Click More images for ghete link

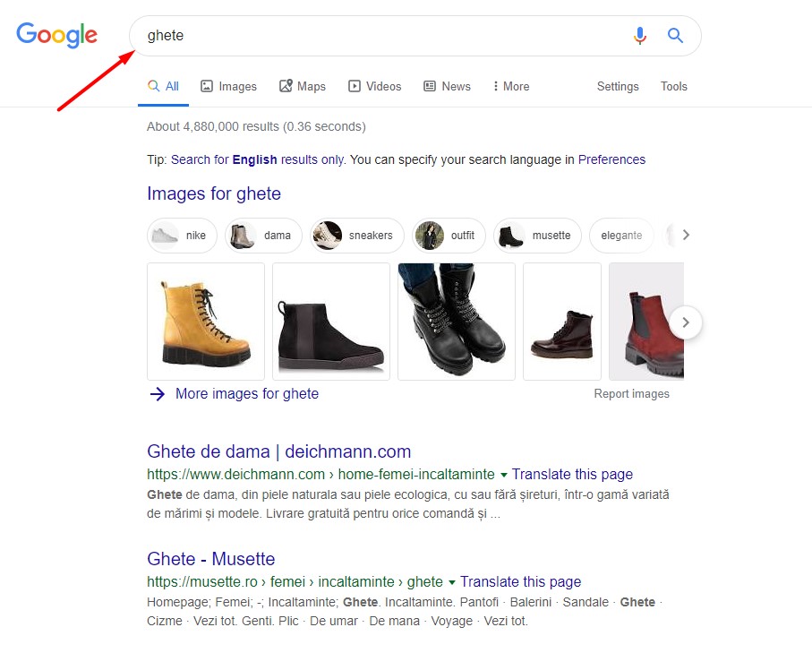247,394
